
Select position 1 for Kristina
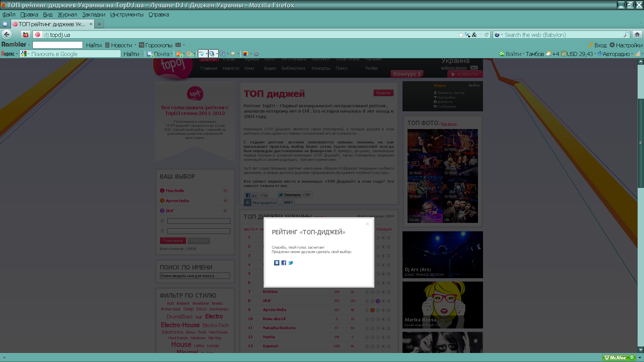(x=367, y=292)
